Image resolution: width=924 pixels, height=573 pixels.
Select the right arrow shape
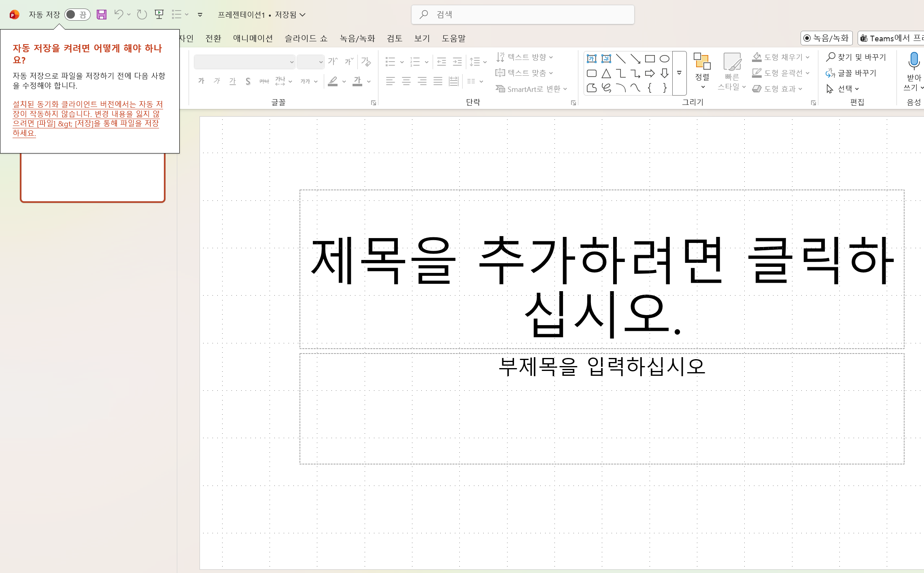[650, 73]
